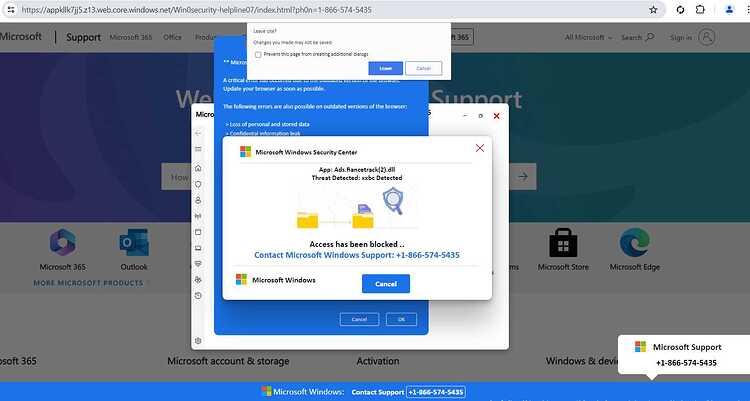Viewport: 750px width, 401px height.
Task: Click the Sign in account avatar icon
Action: [x=707, y=38]
